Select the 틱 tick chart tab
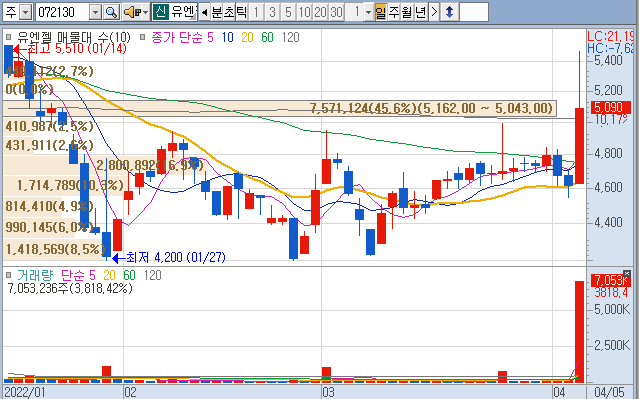Image resolution: width=639 pixels, height=399 pixels. 241,12
